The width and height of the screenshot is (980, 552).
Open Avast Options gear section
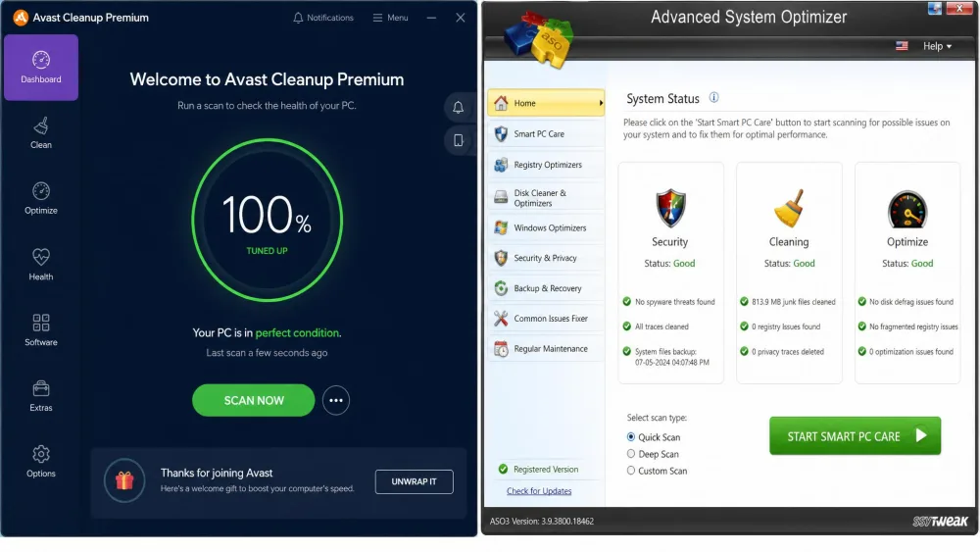pyautogui.click(x=40, y=462)
